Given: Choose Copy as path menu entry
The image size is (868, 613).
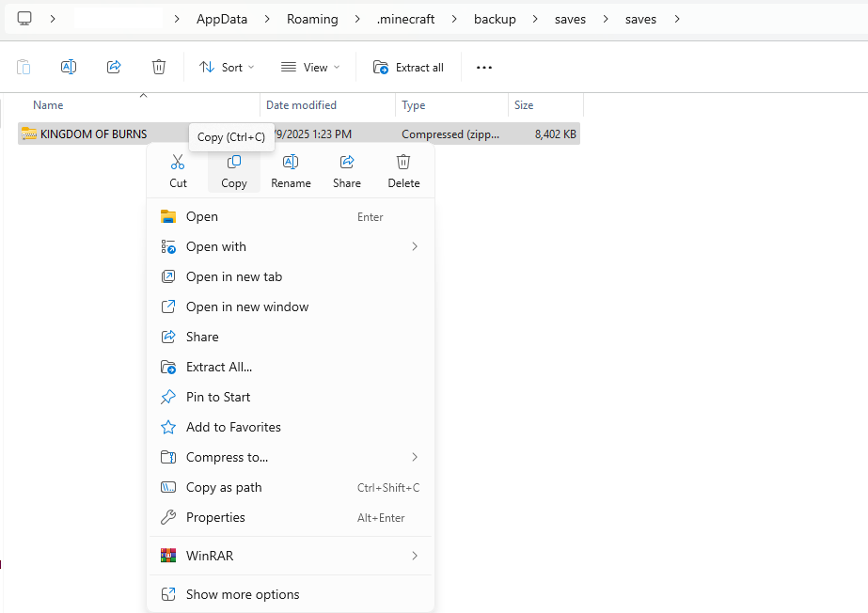Looking at the screenshot, I should (x=224, y=487).
